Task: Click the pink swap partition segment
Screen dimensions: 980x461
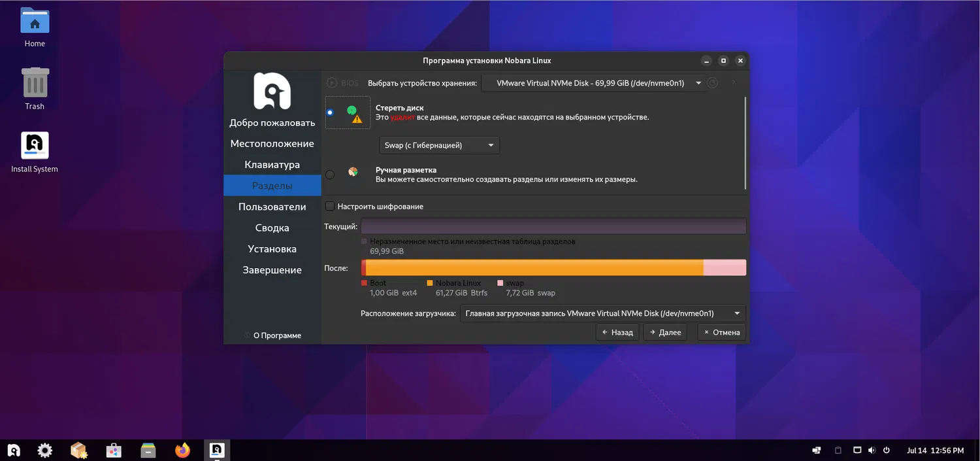Action: (x=725, y=267)
